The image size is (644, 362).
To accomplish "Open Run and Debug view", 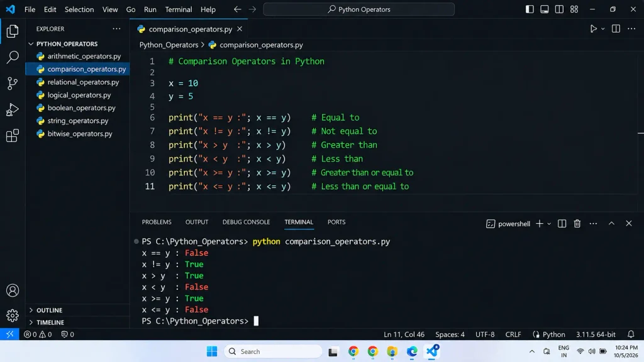I will 13,109.
